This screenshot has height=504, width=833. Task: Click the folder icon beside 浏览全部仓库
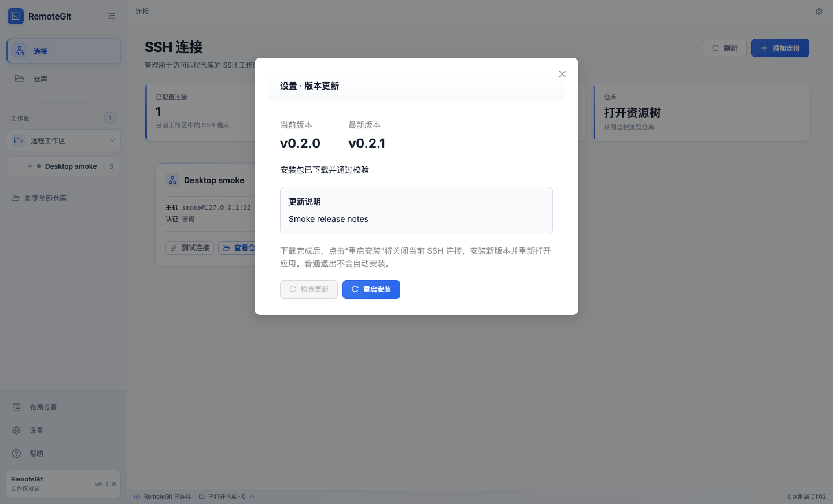pyautogui.click(x=16, y=198)
